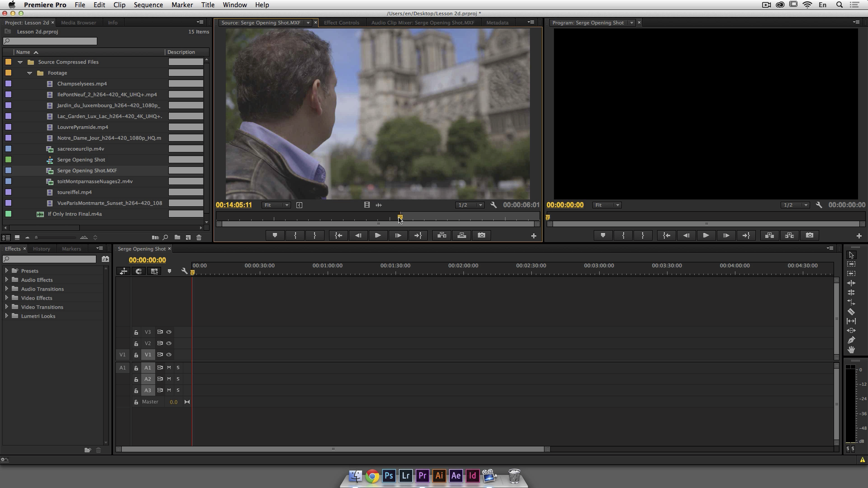Mark In point in Source monitor
Viewport: 868px width, 488px height.
pyautogui.click(x=295, y=235)
